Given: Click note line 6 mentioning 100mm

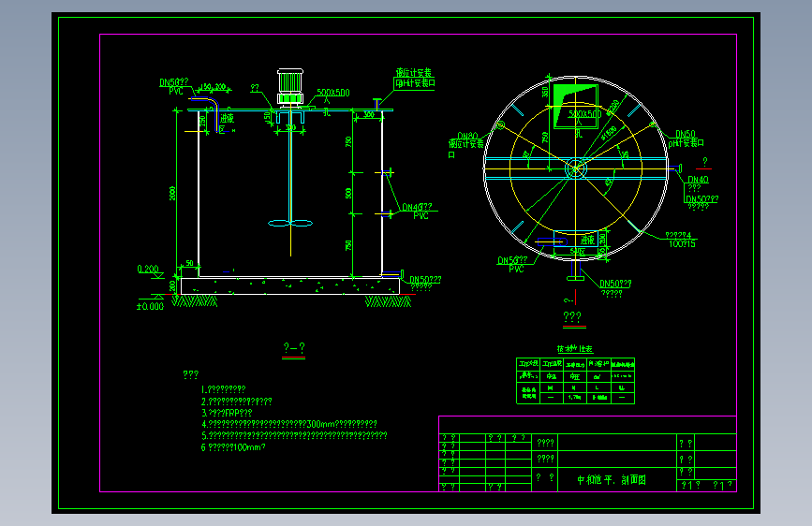Looking at the screenshot, I should click(233, 446).
